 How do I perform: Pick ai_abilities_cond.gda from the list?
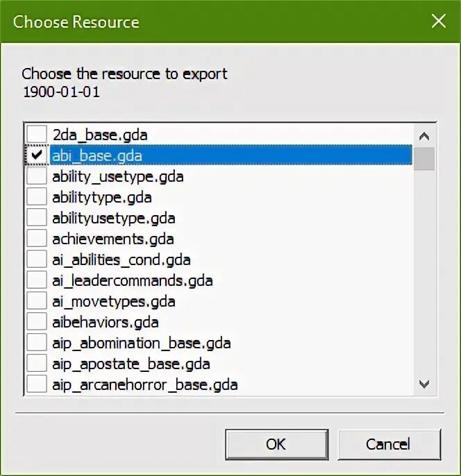tap(121, 260)
